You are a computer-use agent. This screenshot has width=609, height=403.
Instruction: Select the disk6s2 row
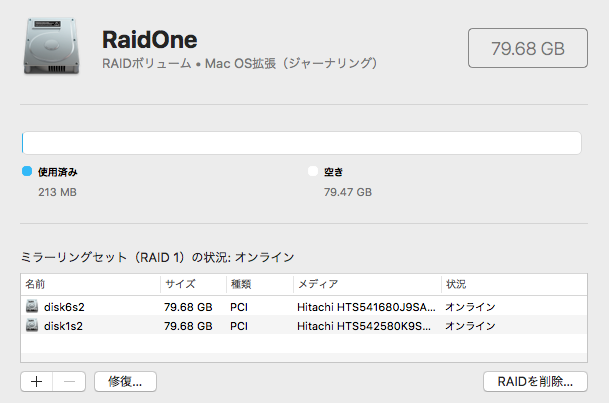pos(304,307)
